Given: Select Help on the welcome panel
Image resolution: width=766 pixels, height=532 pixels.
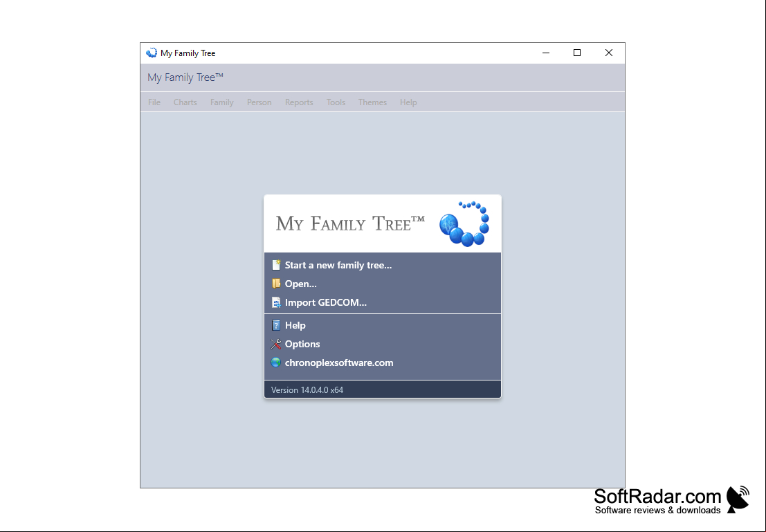Looking at the screenshot, I should (x=295, y=325).
